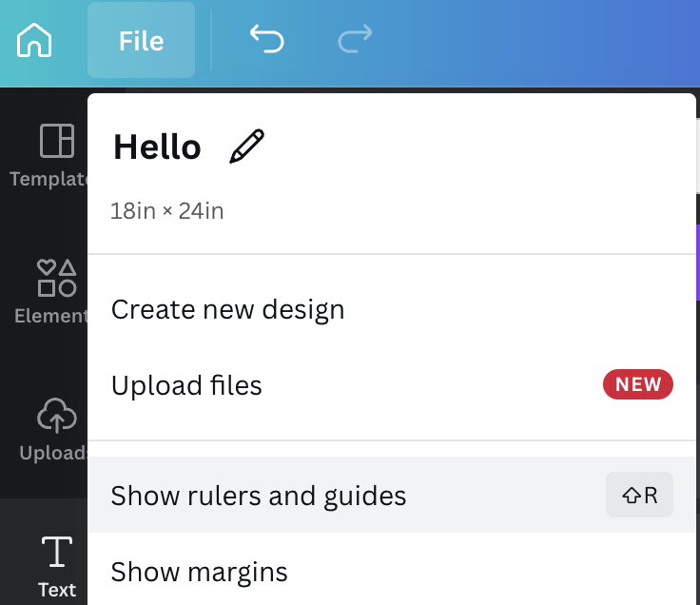
Task: Open the Uploads cloud icon
Action: tap(57, 416)
